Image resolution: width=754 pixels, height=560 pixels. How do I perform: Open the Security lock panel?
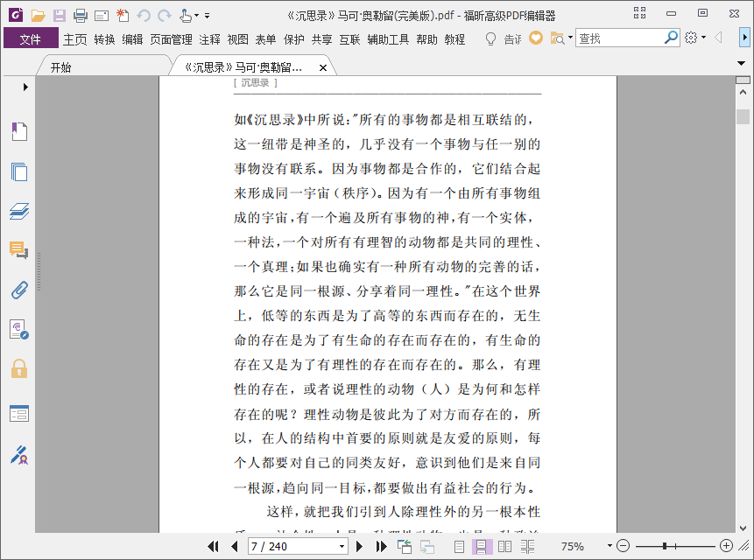pyautogui.click(x=19, y=369)
